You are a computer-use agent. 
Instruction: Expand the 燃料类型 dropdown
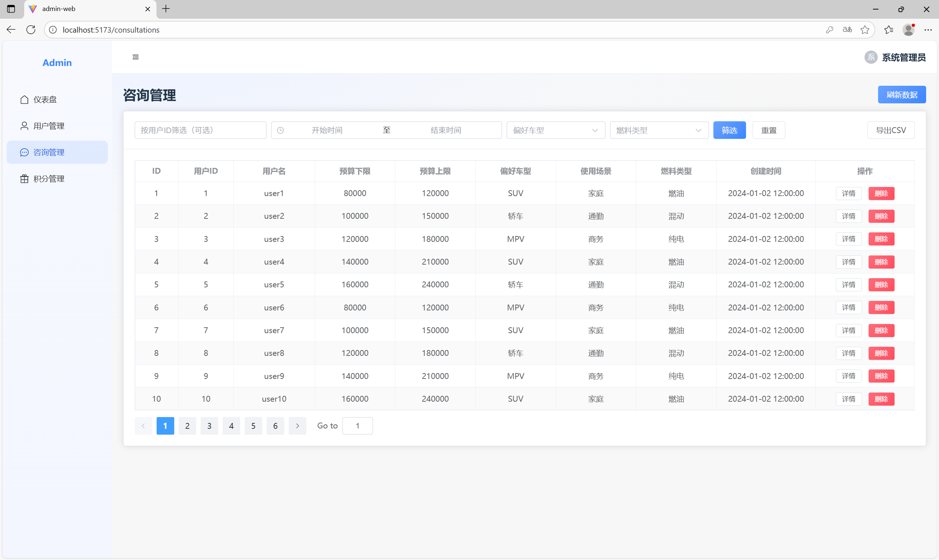point(659,130)
